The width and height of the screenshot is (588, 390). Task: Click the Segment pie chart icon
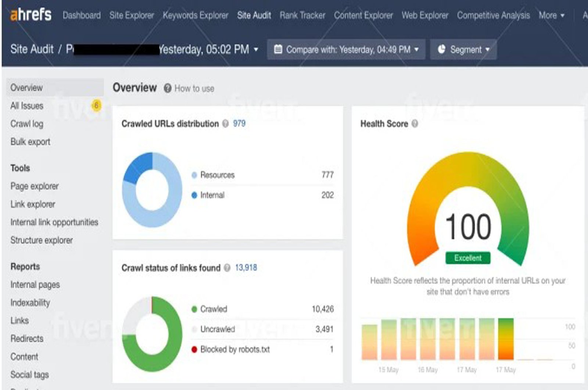pos(441,49)
